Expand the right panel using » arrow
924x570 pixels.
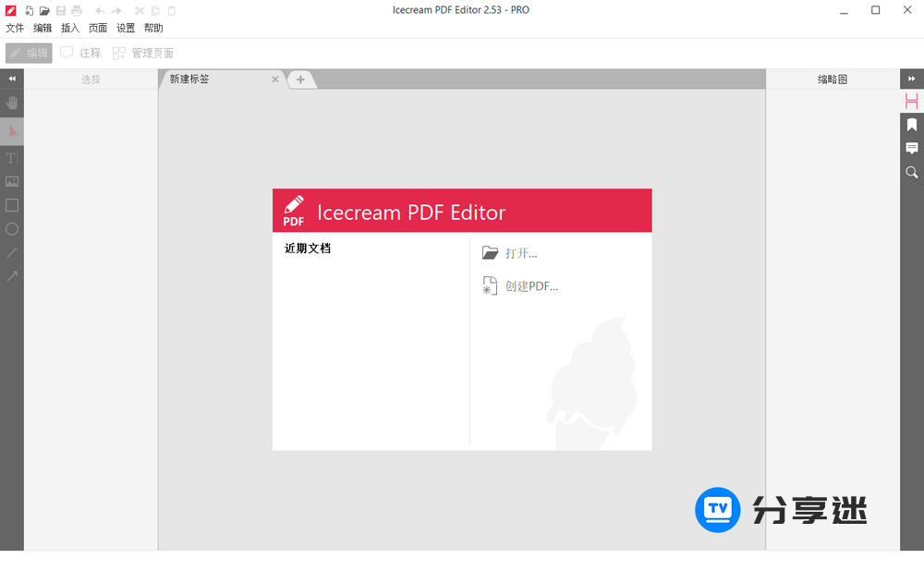point(912,79)
